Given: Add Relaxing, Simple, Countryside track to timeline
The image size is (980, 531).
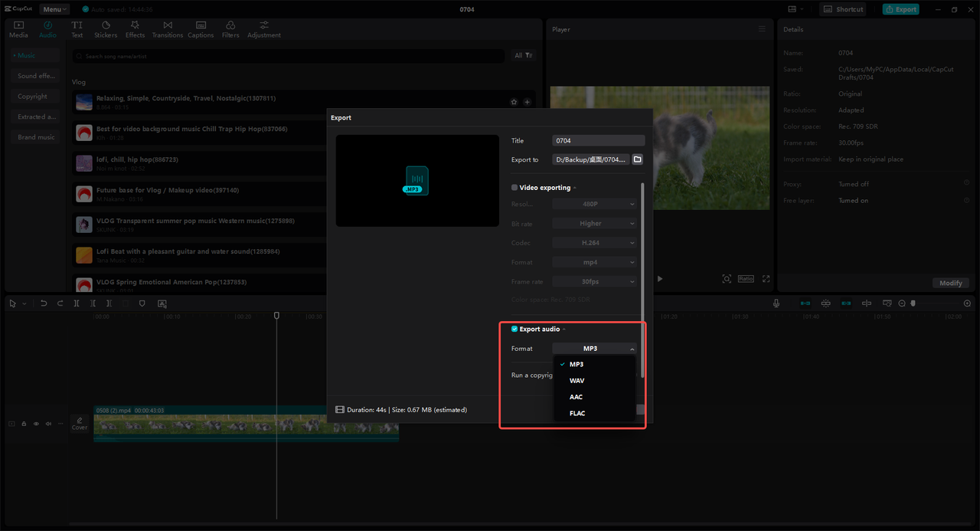Looking at the screenshot, I should point(527,102).
